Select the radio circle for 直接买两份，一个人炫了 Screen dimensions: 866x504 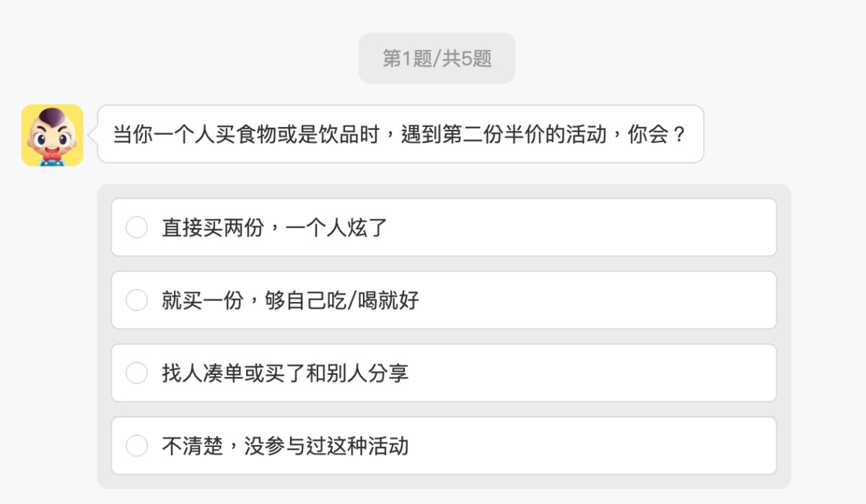point(136,228)
